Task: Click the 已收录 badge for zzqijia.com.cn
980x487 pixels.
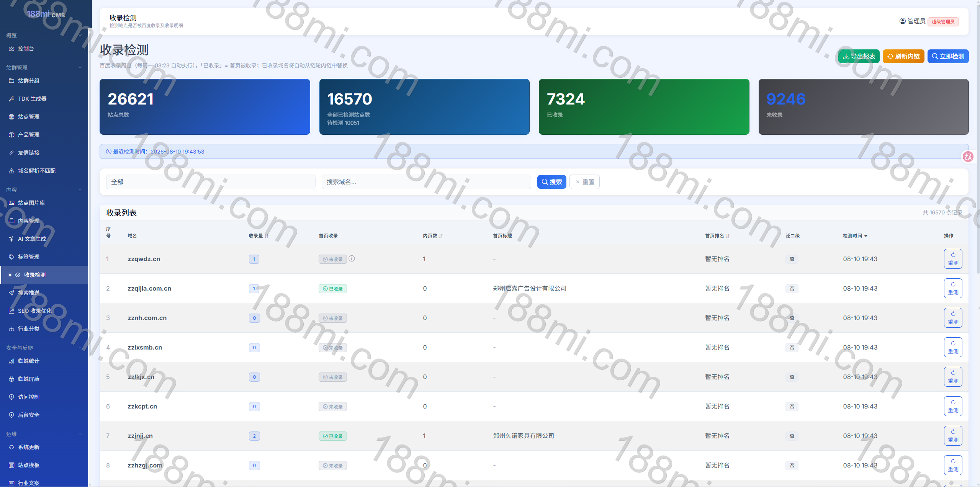Action: (x=333, y=289)
